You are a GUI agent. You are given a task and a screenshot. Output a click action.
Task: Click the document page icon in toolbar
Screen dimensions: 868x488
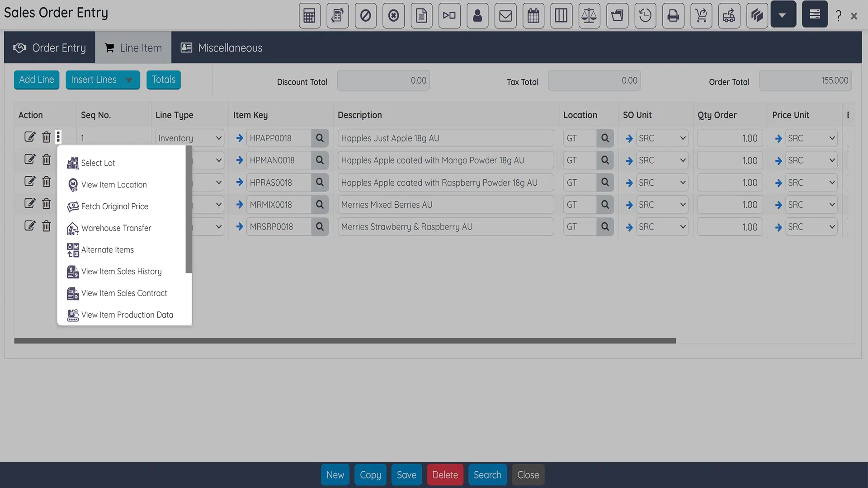tap(421, 16)
